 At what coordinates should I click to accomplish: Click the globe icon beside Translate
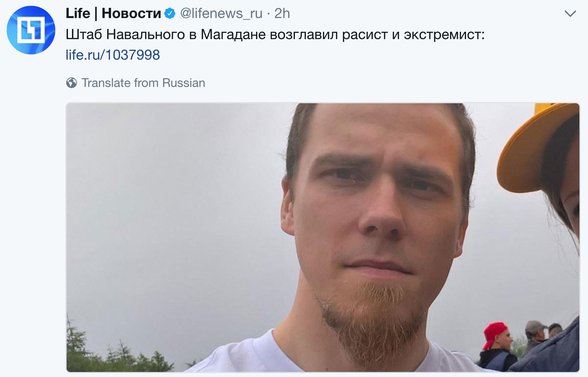[71, 83]
